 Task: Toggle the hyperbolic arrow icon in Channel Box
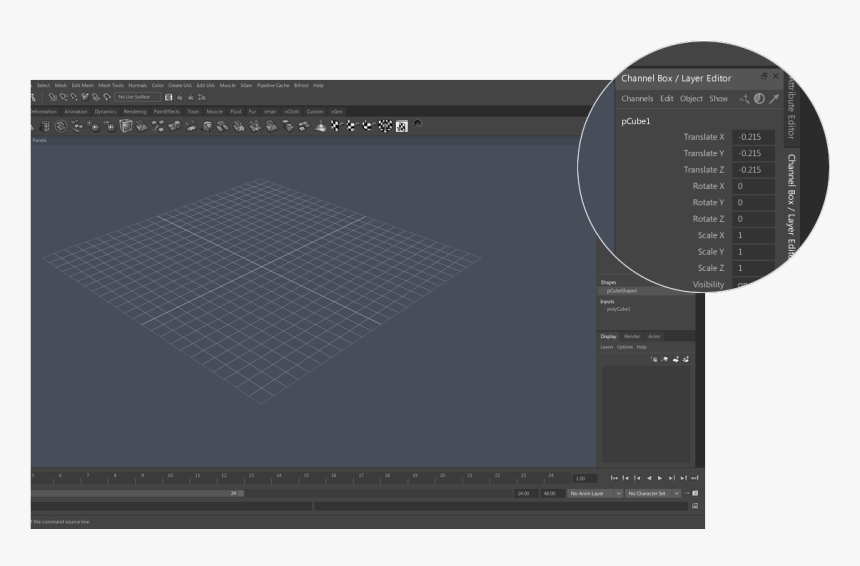coord(774,99)
